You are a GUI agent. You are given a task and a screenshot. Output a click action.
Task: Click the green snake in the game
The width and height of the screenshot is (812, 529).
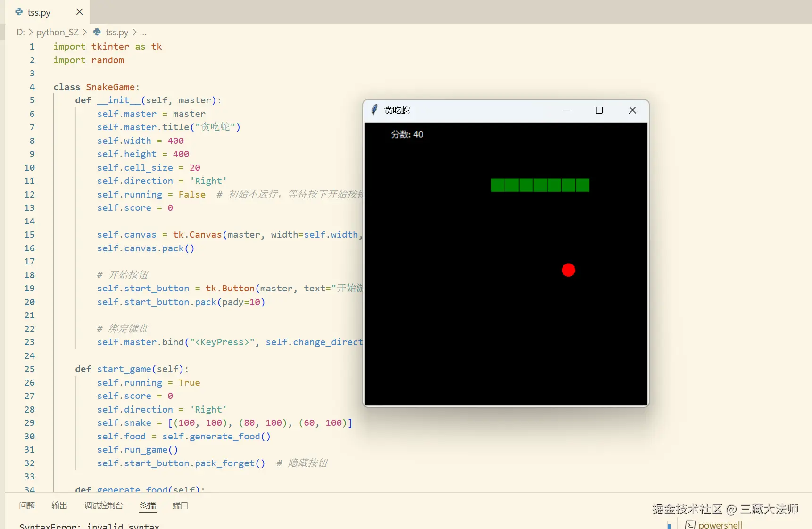(x=540, y=185)
